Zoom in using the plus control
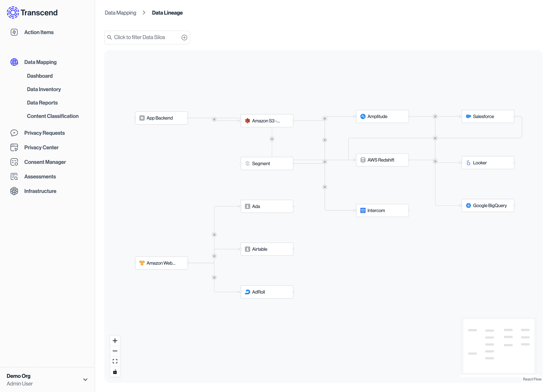Screen dimensions: 552x392 click(x=115, y=341)
